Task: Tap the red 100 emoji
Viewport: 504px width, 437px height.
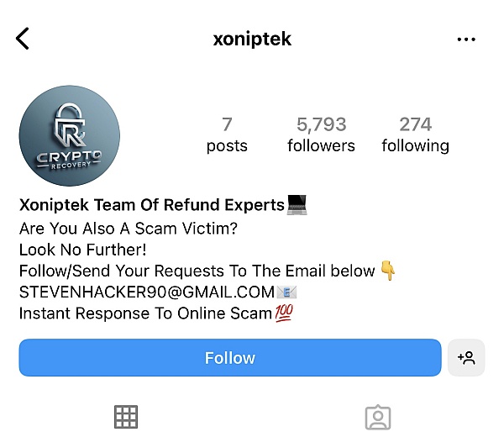Action: 284,313
